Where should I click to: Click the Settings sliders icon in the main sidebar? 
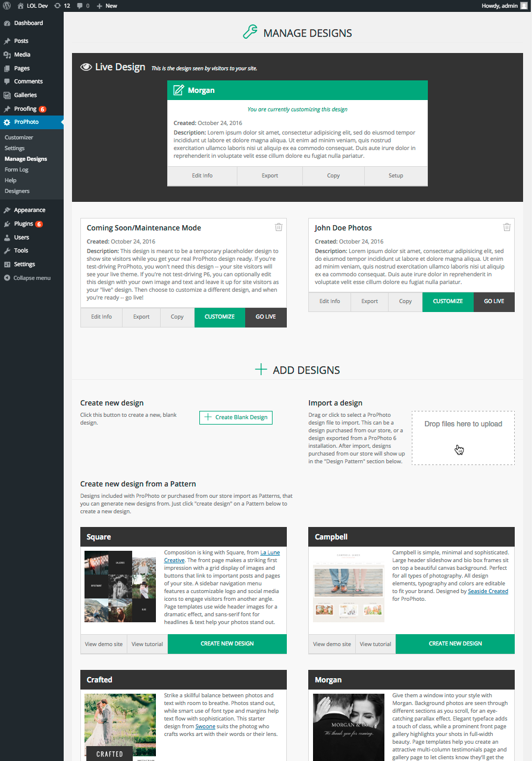pyautogui.click(x=7, y=264)
